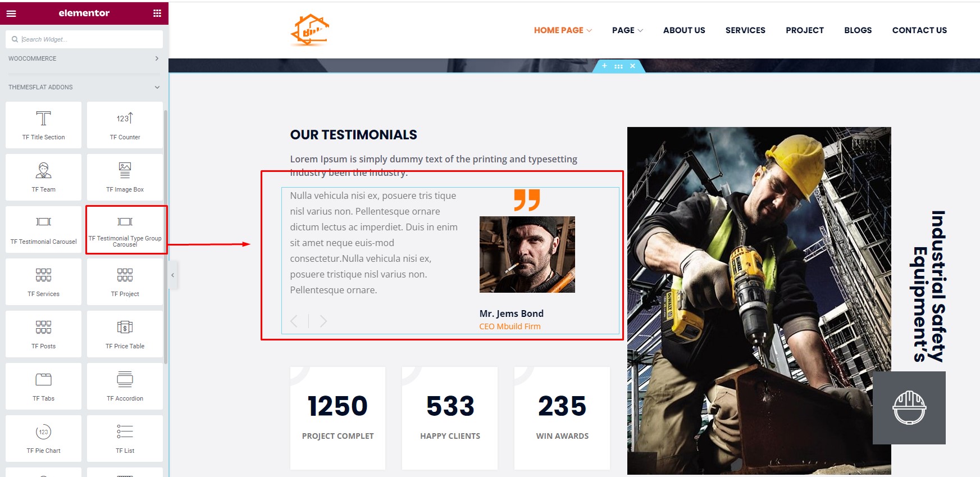Collapse the Themesflat Addons category
Image resolution: width=980 pixels, height=477 pixels.
tap(84, 87)
